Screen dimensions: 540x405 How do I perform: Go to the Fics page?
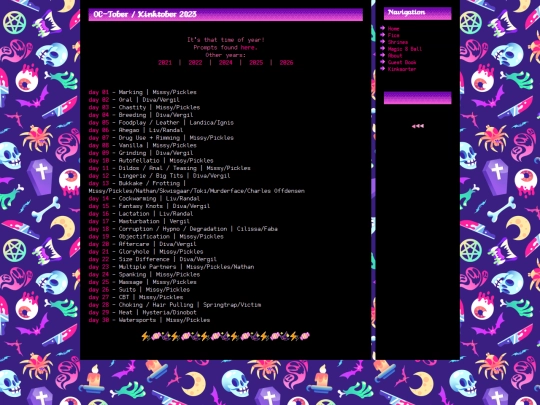pos(393,35)
